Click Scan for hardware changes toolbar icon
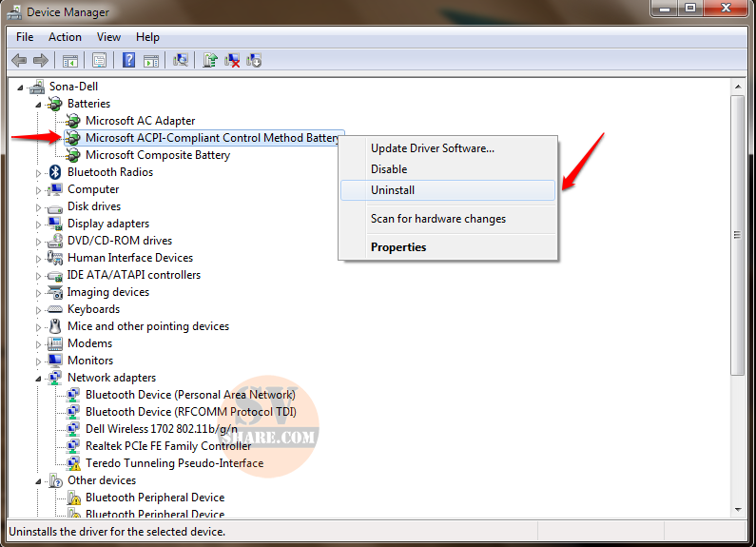The image size is (756, 547). pos(181,60)
